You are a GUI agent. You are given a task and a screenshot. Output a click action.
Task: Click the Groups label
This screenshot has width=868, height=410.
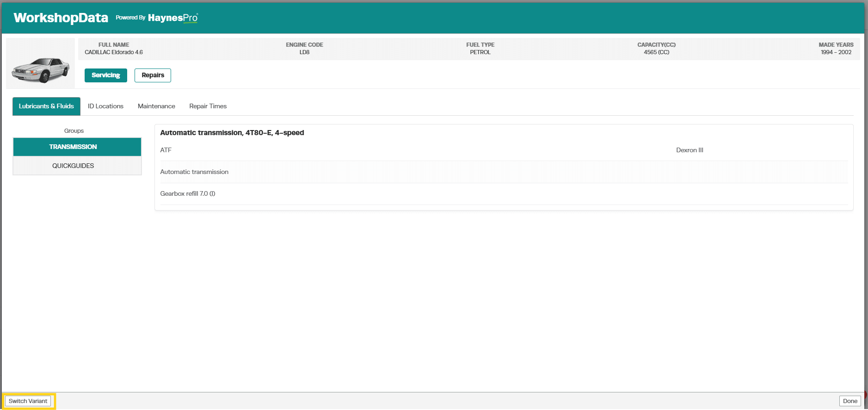(74, 131)
